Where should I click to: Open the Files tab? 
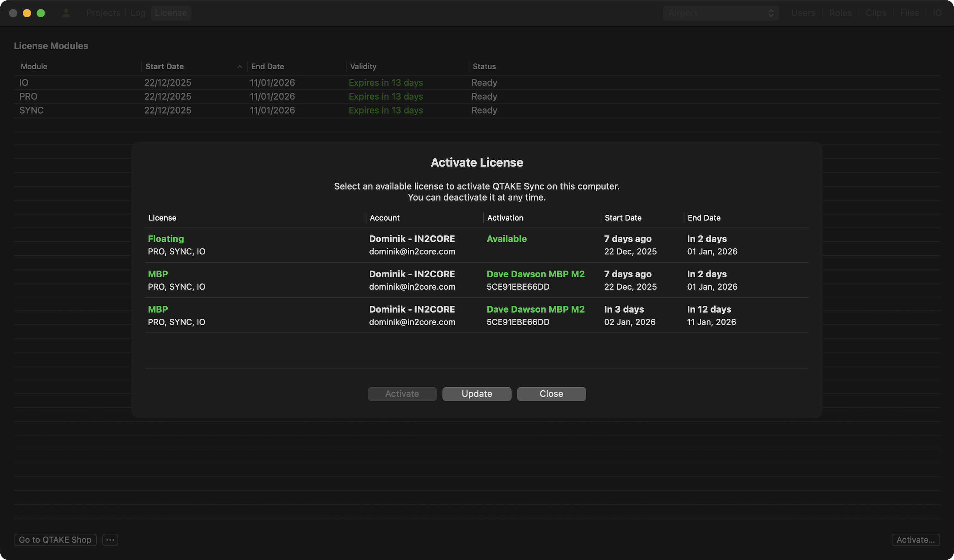[909, 13]
